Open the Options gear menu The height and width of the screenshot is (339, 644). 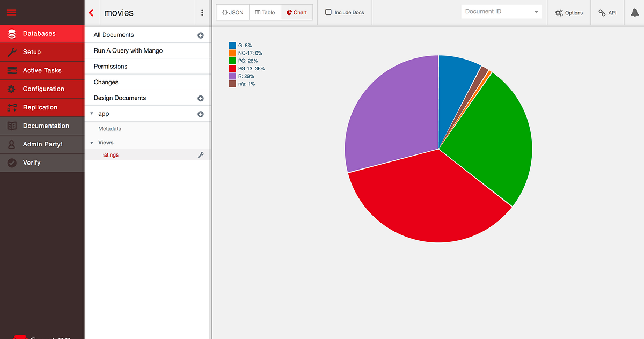click(x=568, y=12)
